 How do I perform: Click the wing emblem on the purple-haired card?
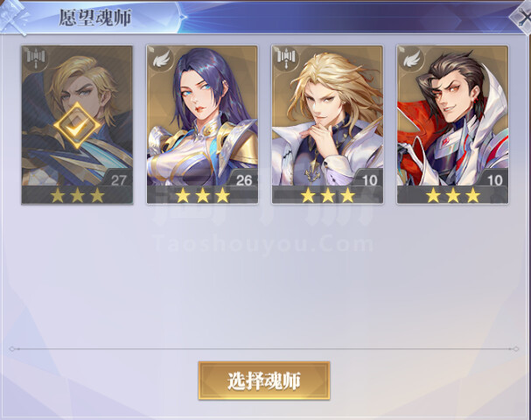tap(161, 59)
